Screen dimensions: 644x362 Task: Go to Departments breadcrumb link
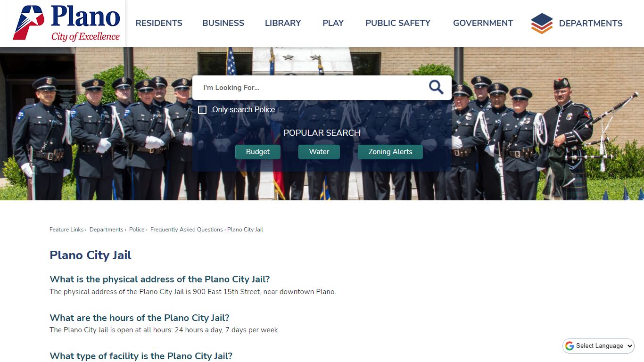[107, 230]
